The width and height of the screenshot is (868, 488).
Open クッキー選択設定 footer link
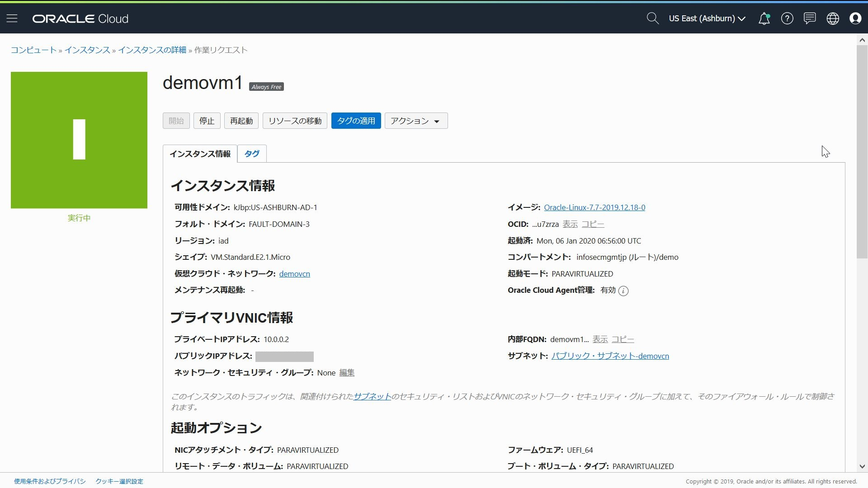click(119, 481)
